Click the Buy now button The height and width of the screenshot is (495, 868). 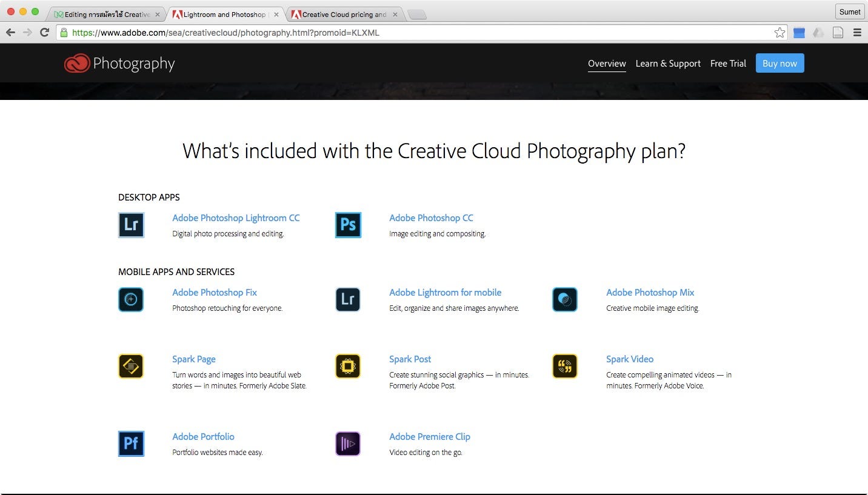coord(780,63)
